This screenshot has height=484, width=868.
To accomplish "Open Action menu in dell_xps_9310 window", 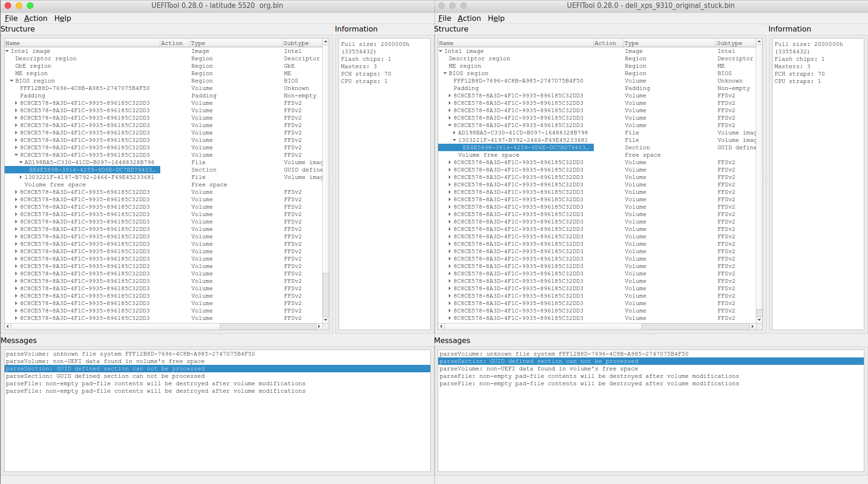I will click(469, 18).
